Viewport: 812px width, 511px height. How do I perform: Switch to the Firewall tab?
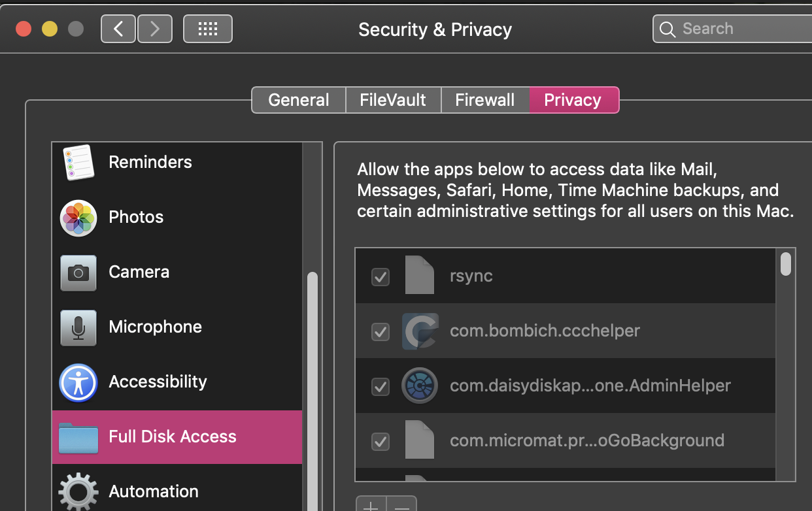coord(484,100)
